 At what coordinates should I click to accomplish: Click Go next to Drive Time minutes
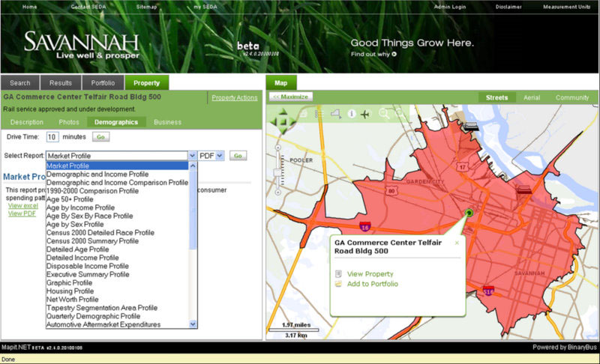point(100,137)
